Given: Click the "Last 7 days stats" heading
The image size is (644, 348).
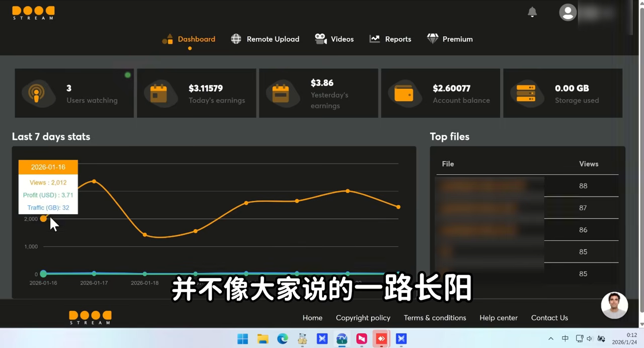Looking at the screenshot, I should pos(51,137).
